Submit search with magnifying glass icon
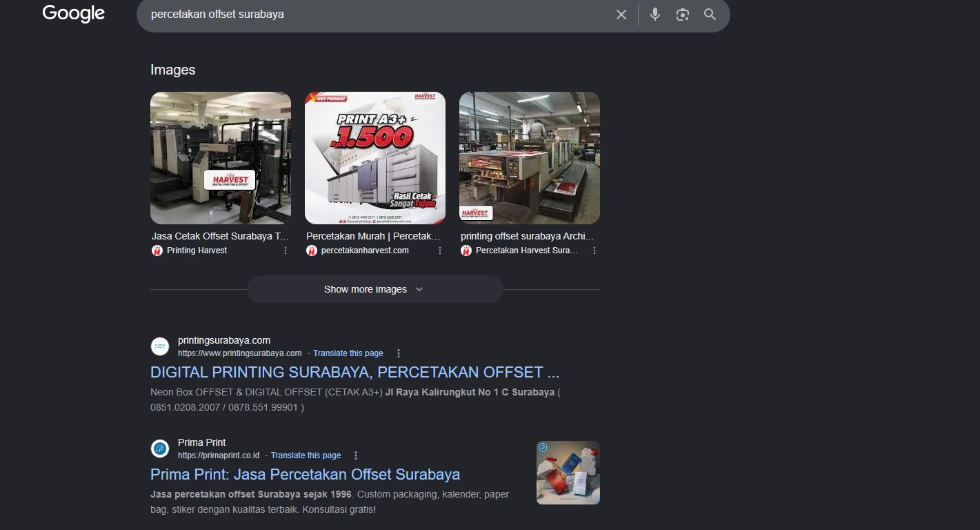 click(710, 14)
